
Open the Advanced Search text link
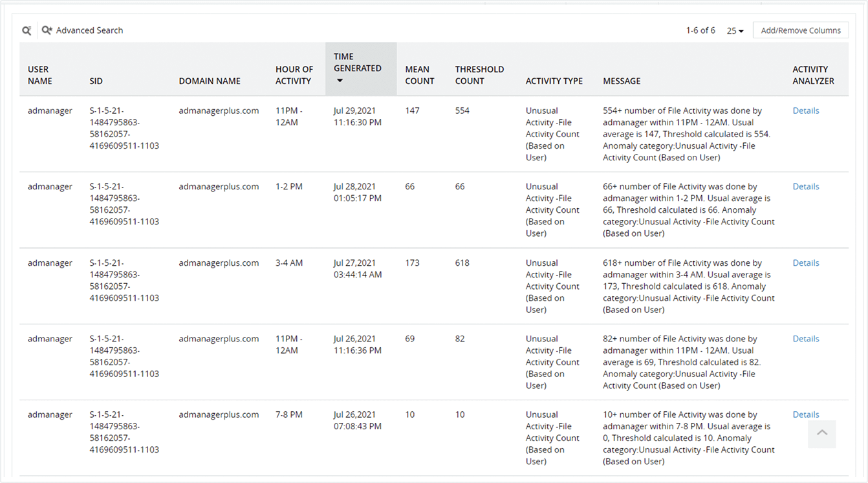tap(89, 30)
